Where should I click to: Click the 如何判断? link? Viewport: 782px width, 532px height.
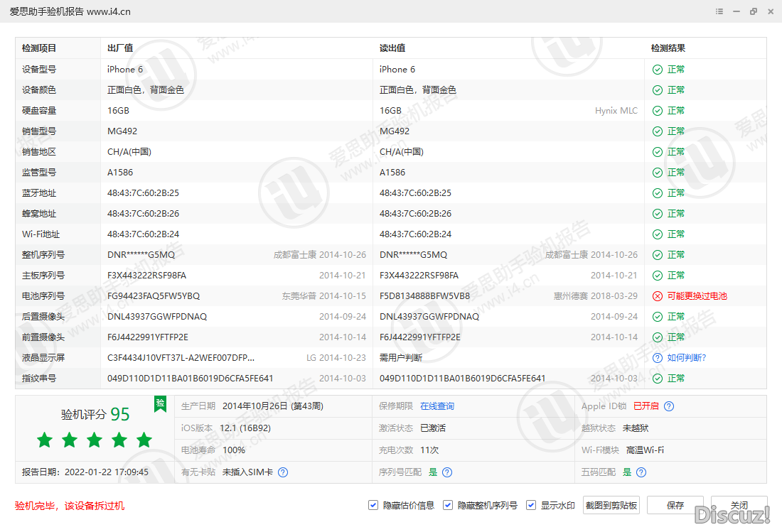[x=687, y=358]
